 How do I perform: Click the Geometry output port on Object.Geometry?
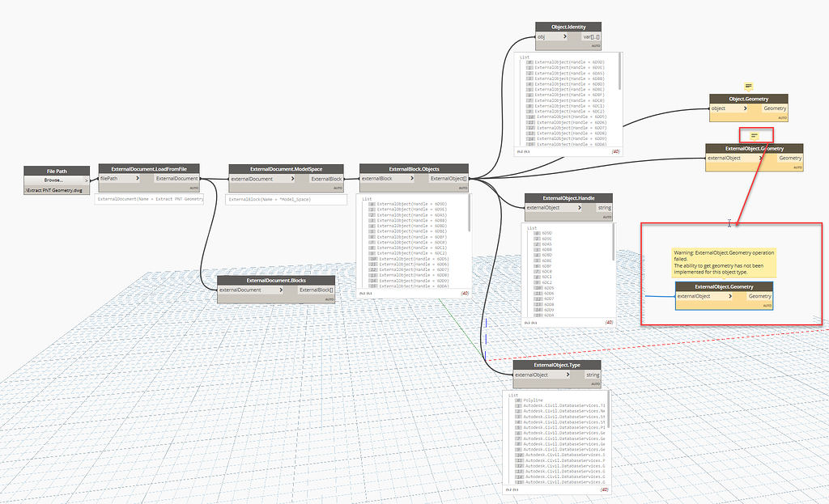click(x=776, y=108)
